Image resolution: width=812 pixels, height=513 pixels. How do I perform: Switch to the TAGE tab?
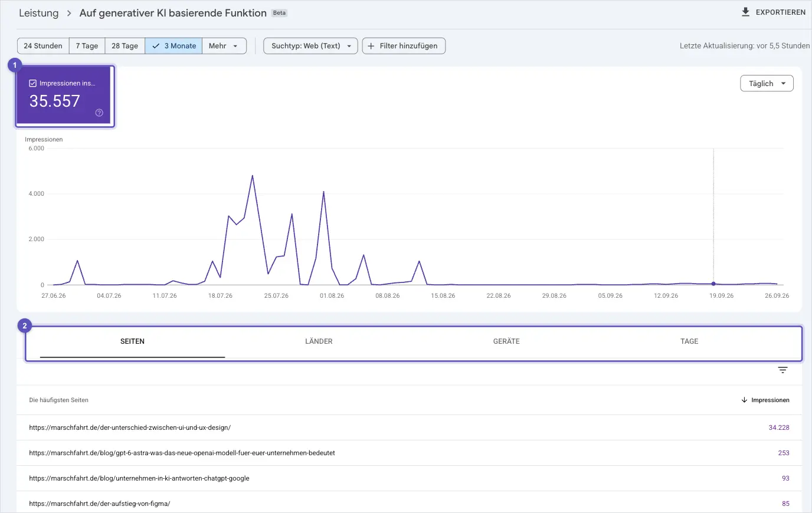point(689,341)
